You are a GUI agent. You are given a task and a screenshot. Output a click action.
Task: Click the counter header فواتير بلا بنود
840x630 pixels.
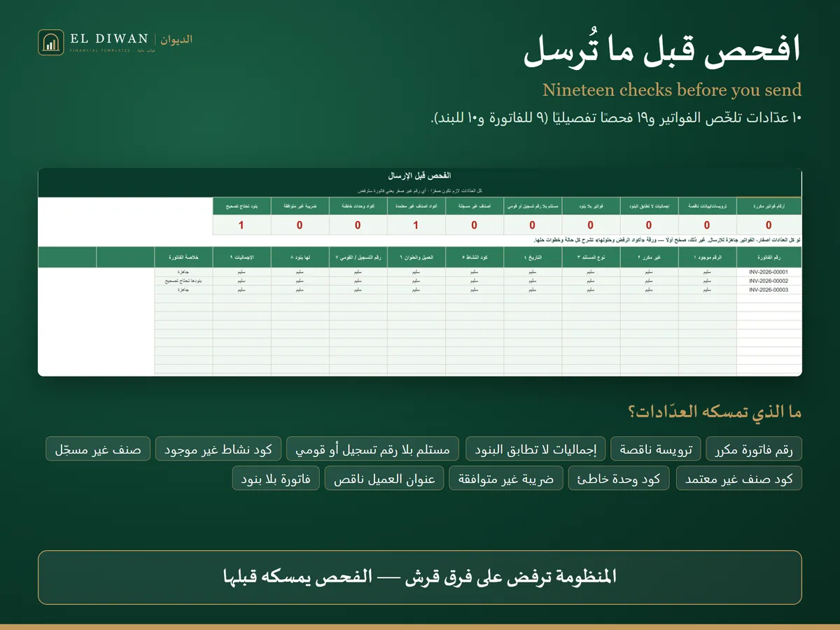(x=591, y=206)
